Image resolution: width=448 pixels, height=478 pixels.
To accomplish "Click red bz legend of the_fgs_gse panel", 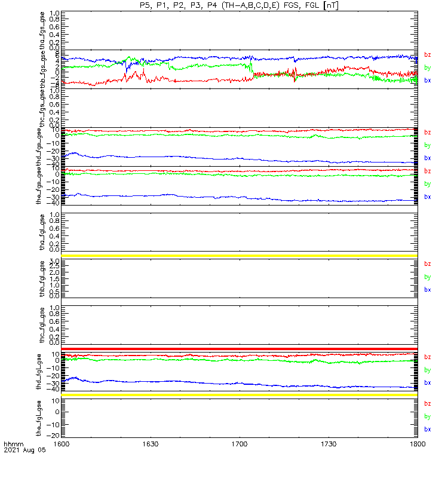I will pyautogui.click(x=428, y=171).
